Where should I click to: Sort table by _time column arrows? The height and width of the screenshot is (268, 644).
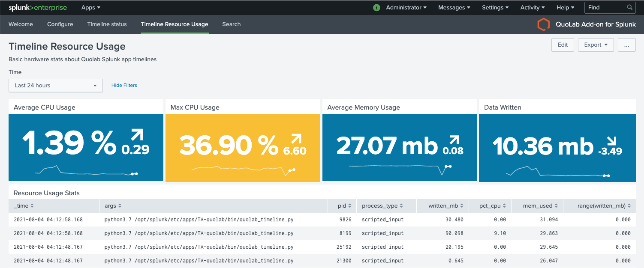pyautogui.click(x=32, y=206)
